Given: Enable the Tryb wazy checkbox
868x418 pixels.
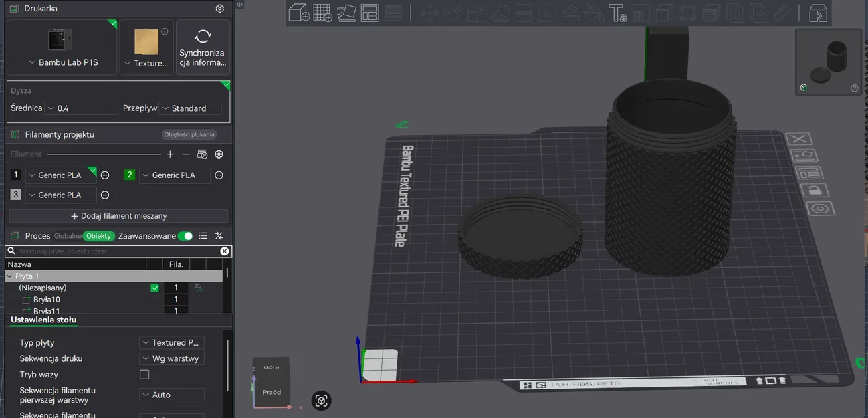Looking at the screenshot, I should tap(144, 375).
